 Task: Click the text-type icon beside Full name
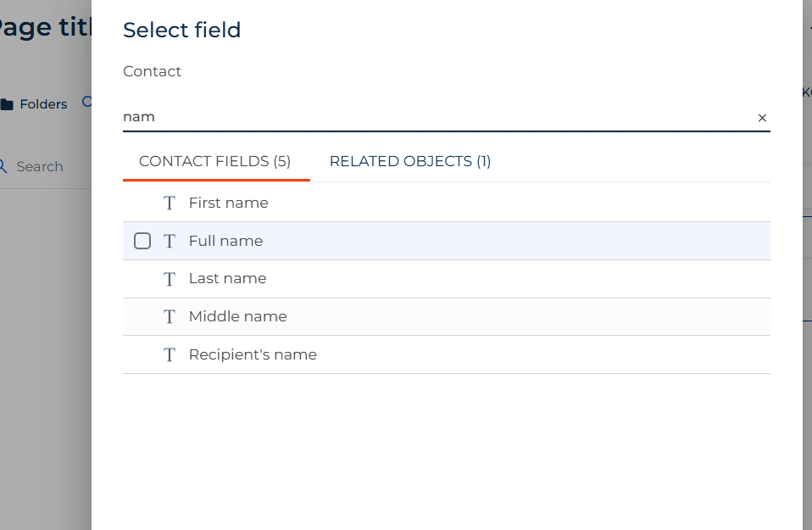click(170, 241)
